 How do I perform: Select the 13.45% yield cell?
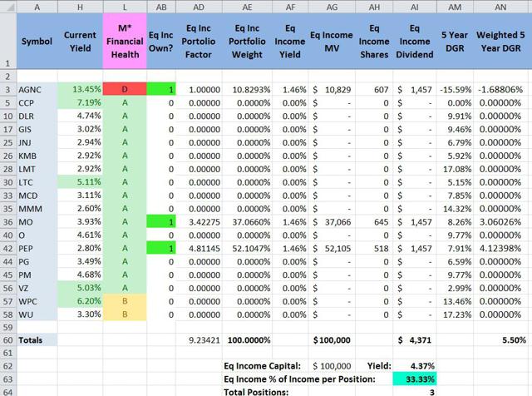(x=80, y=90)
